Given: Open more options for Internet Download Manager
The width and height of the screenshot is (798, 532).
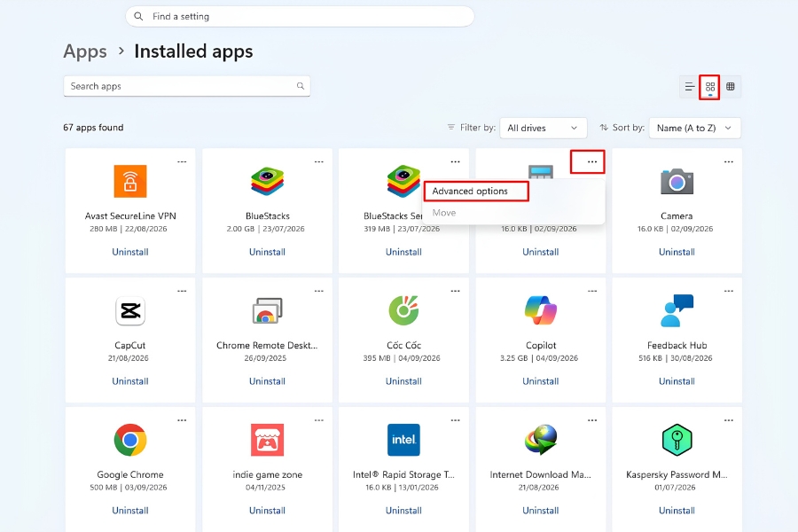Looking at the screenshot, I should (592, 420).
